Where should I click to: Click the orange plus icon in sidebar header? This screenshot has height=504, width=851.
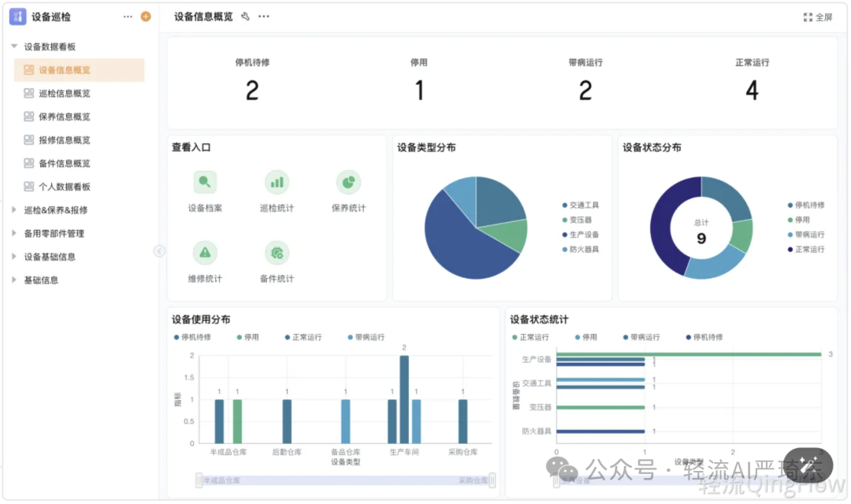pyautogui.click(x=145, y=16)
